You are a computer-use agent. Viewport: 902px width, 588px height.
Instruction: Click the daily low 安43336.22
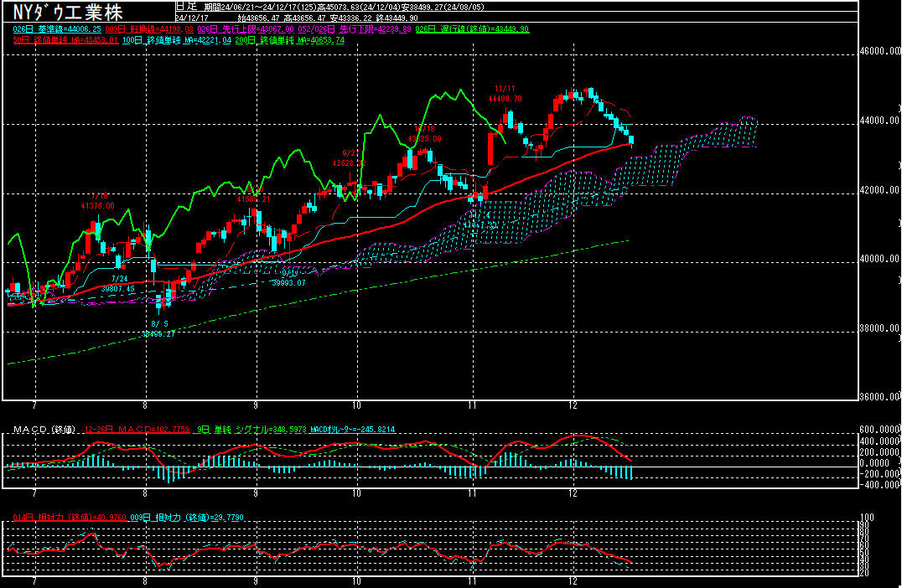tap(351, 18)
